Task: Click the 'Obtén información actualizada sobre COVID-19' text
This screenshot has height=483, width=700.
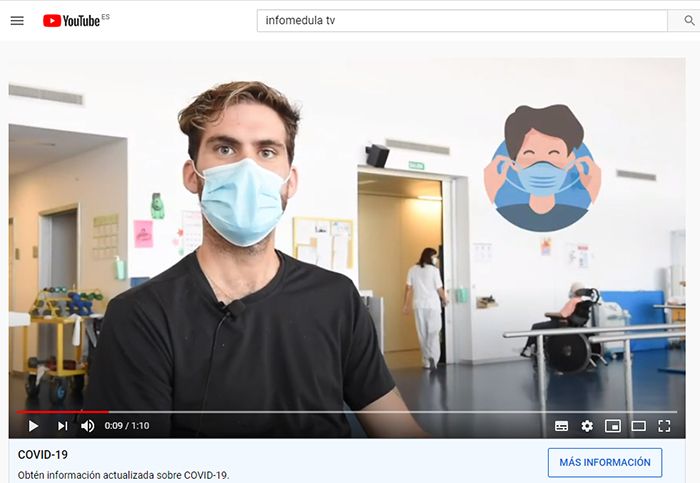Action: (123, 475)
